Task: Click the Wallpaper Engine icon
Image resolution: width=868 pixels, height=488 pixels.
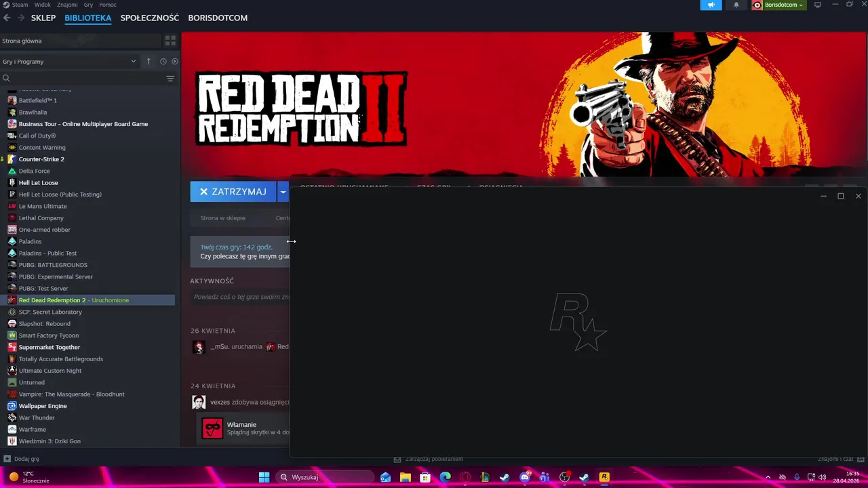Action: click(x=12, y=406)
